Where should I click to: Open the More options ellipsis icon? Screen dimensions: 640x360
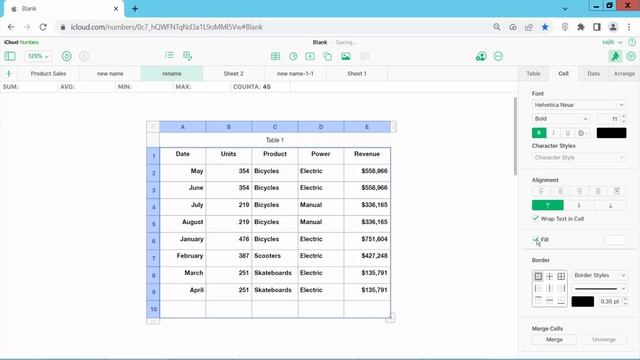pyautogui.click(x=498, y=56)
